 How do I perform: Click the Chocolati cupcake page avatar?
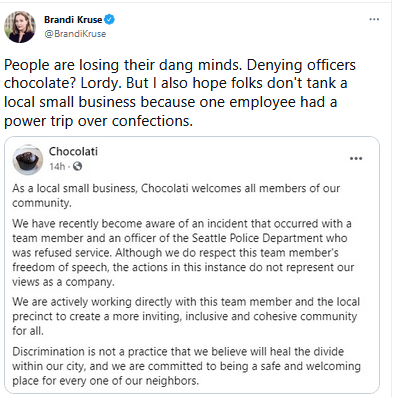28,160
